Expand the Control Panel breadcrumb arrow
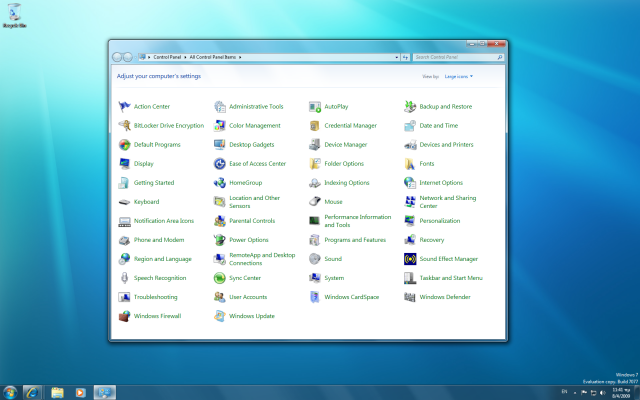The width and height of the screenshot is (640, 400). point(185,57)
